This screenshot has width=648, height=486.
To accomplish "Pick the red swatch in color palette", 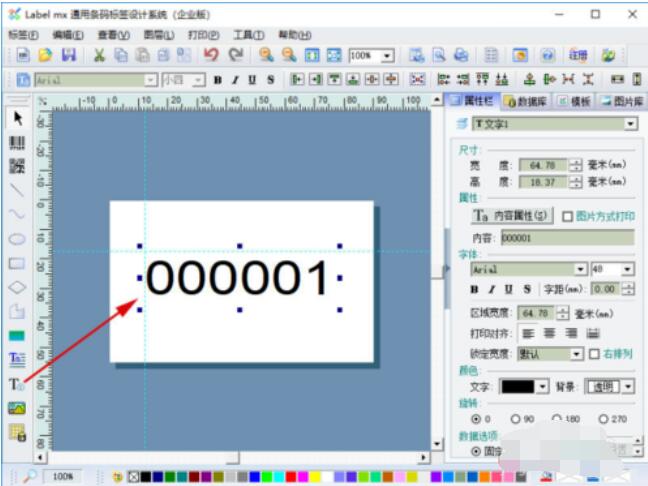I will 291,477.
